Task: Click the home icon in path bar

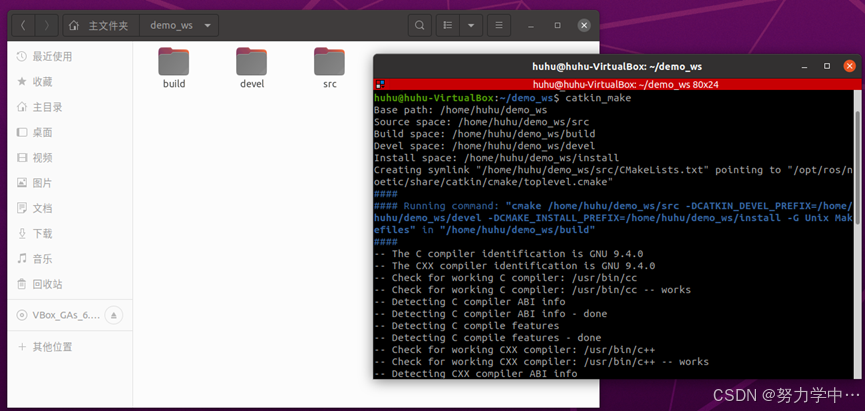Action: coord(74,25)
